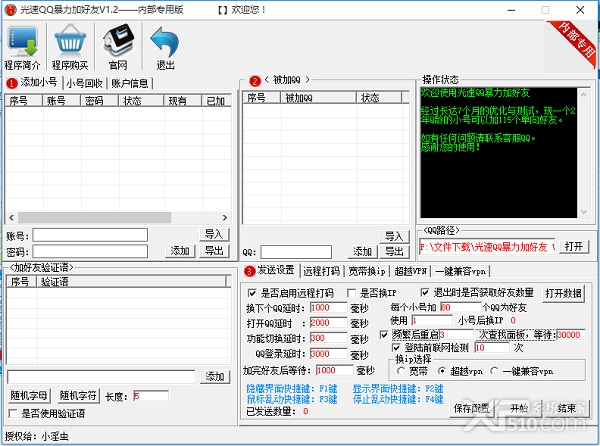
Task: Switch to the 添加小号 tab
Action: pyautogui.click(x=33, y=82)
